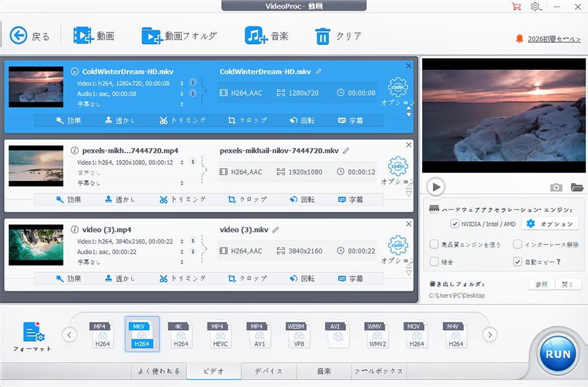Switch to ビデオ tab
This screenshot has width=588, height=387.
pyautogui.click(x=214, y=371)
